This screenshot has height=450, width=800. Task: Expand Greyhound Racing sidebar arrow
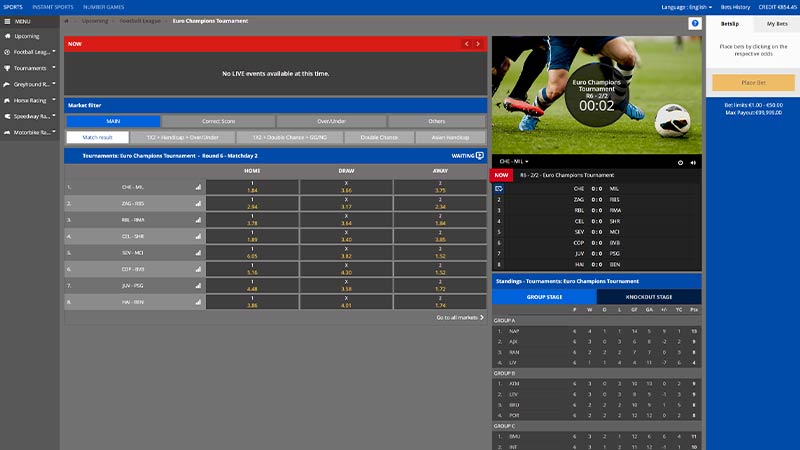54,83
